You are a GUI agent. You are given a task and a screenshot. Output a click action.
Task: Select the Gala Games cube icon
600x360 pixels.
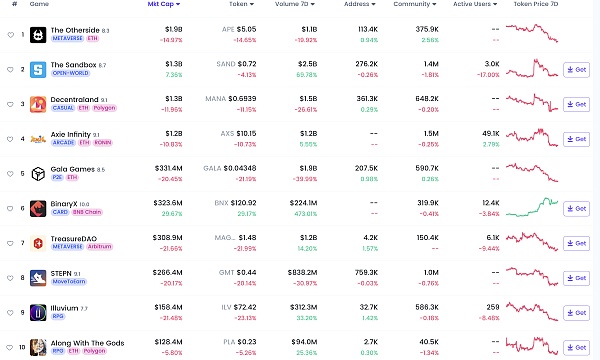click(38, 174)
